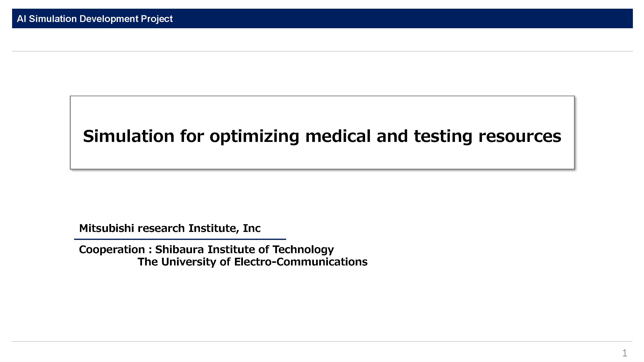This screenshot has height=362, width=644.
Task: Click the blue underline below Mitsubishi line
Action: click(180, 239)
